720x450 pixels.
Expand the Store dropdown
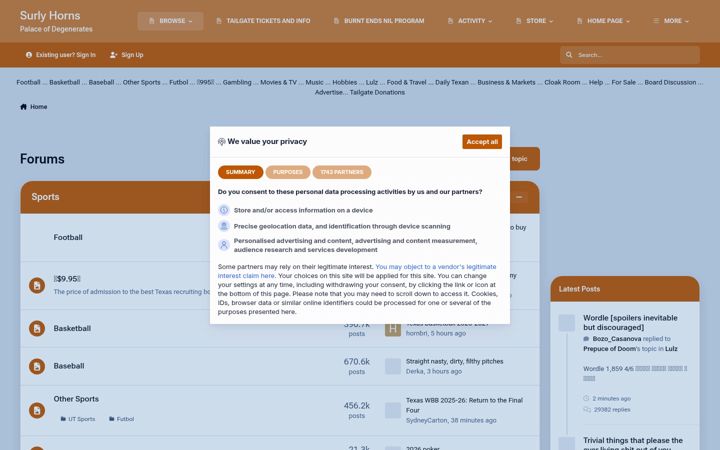(x=534, y=21)
